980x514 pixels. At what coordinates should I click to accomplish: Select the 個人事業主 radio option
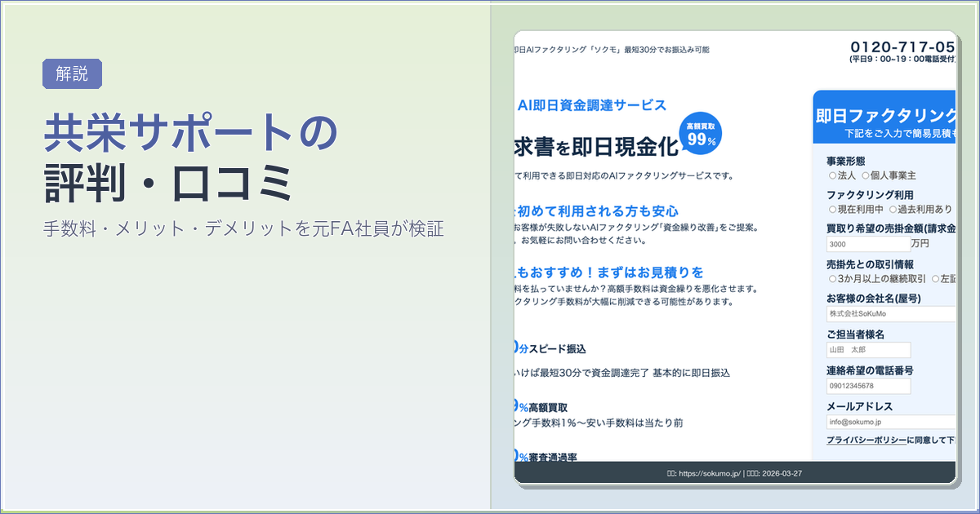[x=868, y=175]
